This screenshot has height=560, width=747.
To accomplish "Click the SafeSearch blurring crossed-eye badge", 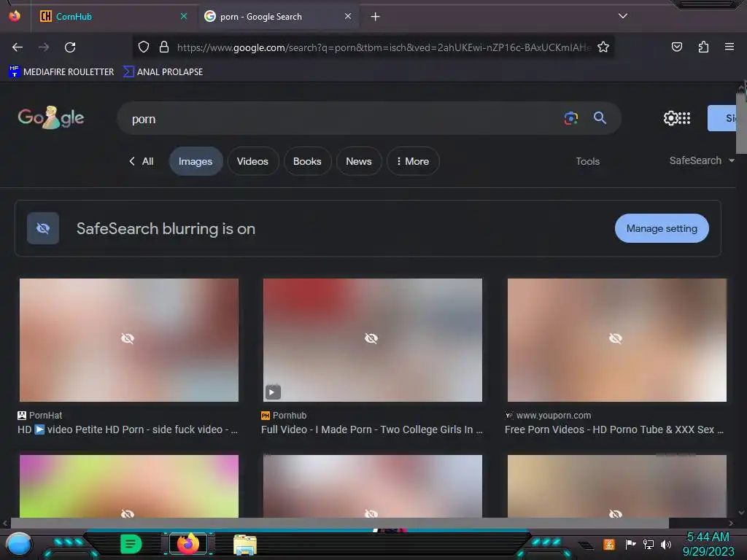I will [43, 228].
